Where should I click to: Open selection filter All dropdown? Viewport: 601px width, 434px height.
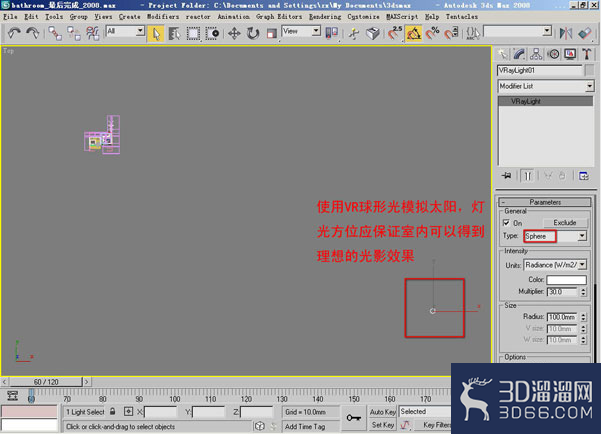(x=125, y=31)
